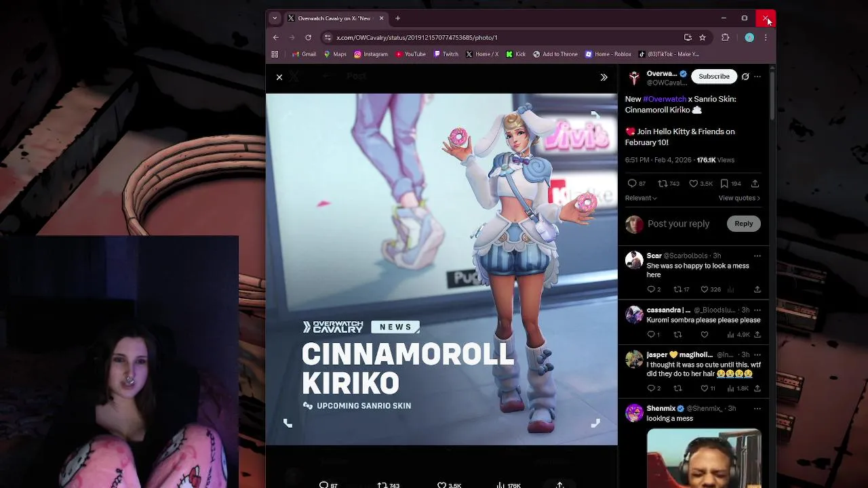Open Chrome extensions puzzle icon
This screenshot has height=488, width=868.
(x=726, y=37)
